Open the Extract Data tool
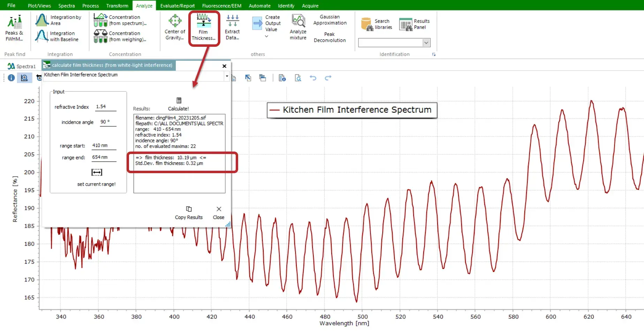This screenshot has width=644, height=331. [232, 28]
